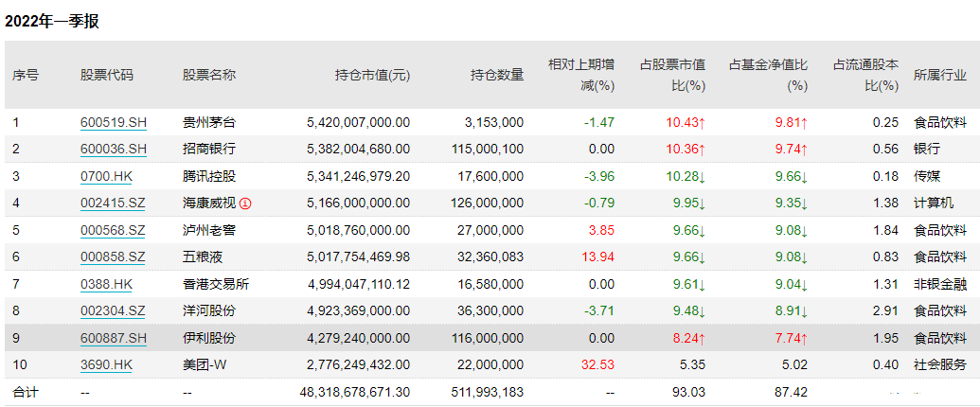Open stock code 600519.SH link
This screenshot has width=980, height=407.
pyautogui.click(x=113, y=122)
